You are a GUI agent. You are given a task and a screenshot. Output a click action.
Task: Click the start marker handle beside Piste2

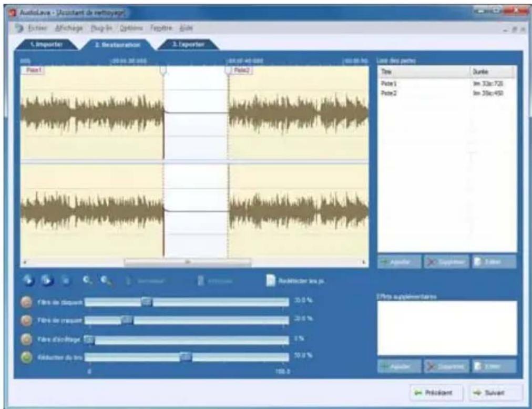228,70
